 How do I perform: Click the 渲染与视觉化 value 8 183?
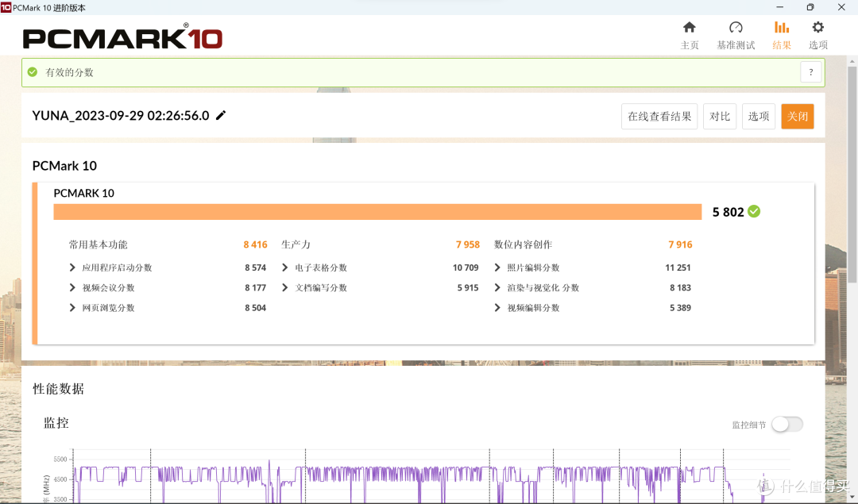click(x=680, y=287)
